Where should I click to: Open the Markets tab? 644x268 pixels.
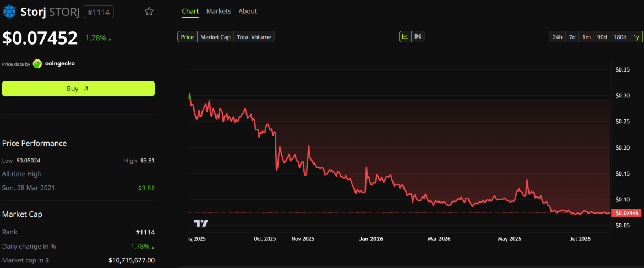pyautogui.click(x=219, y=11)
